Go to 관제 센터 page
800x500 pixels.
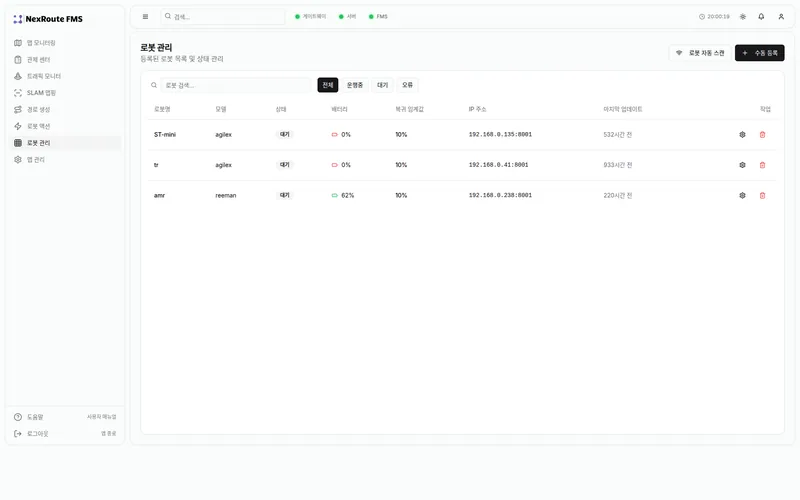point(65,60)
